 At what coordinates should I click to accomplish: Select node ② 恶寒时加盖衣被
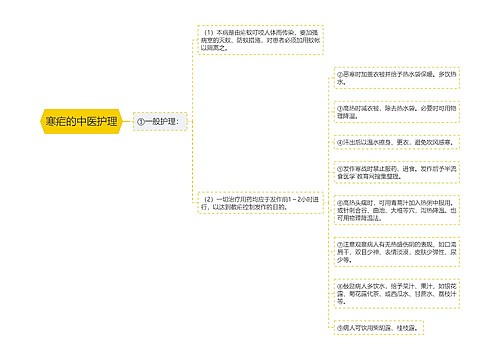(x=397, y=78)
